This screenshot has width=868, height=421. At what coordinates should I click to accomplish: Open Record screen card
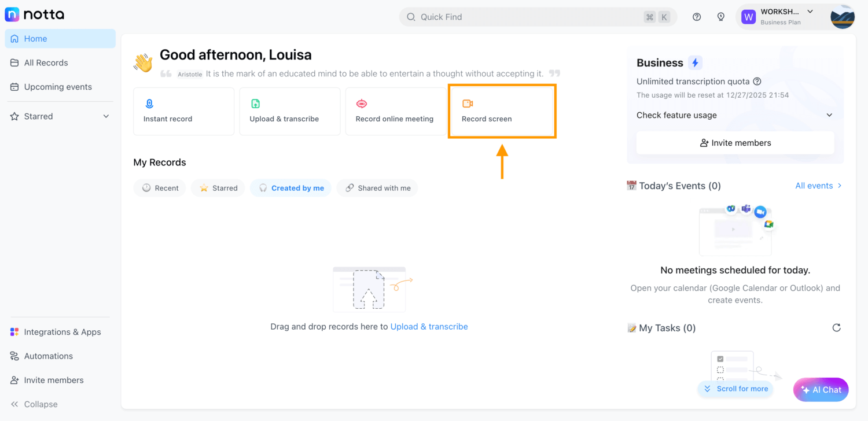[x=502, y=112]
